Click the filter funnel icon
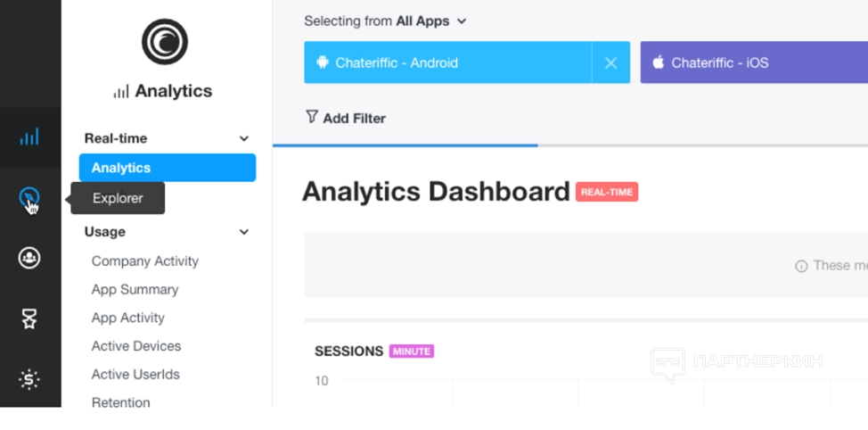 311,117
